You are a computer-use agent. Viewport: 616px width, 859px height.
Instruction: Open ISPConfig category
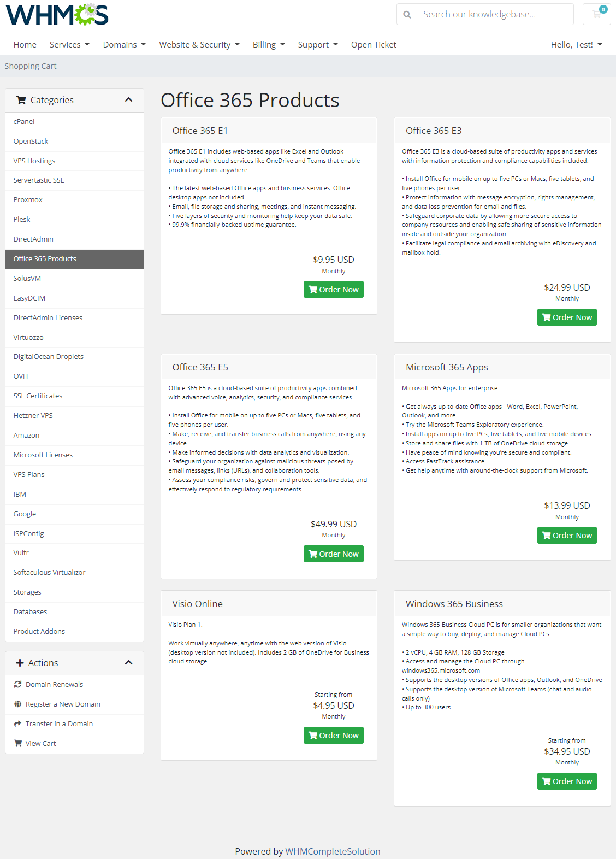[x=75, y=534]
